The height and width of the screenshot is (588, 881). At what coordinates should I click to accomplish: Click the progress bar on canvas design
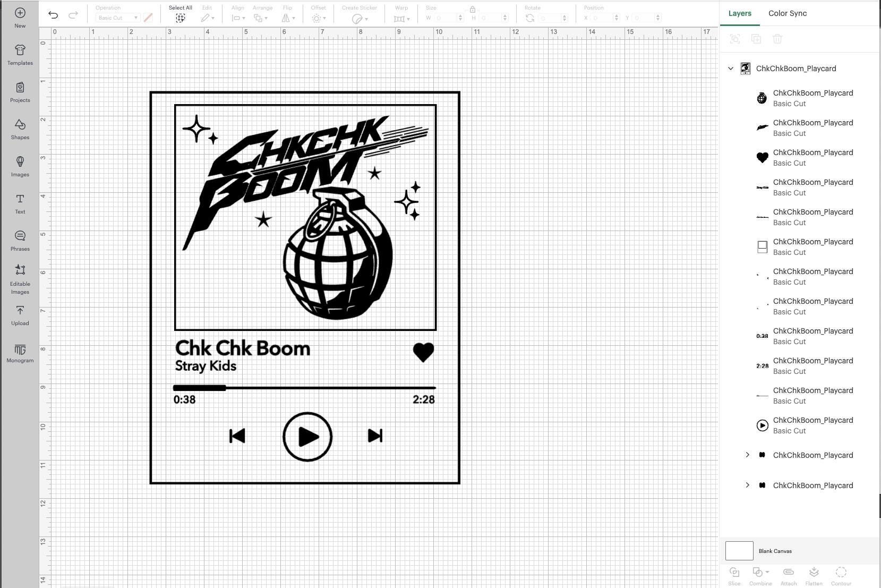coord(304,388)
